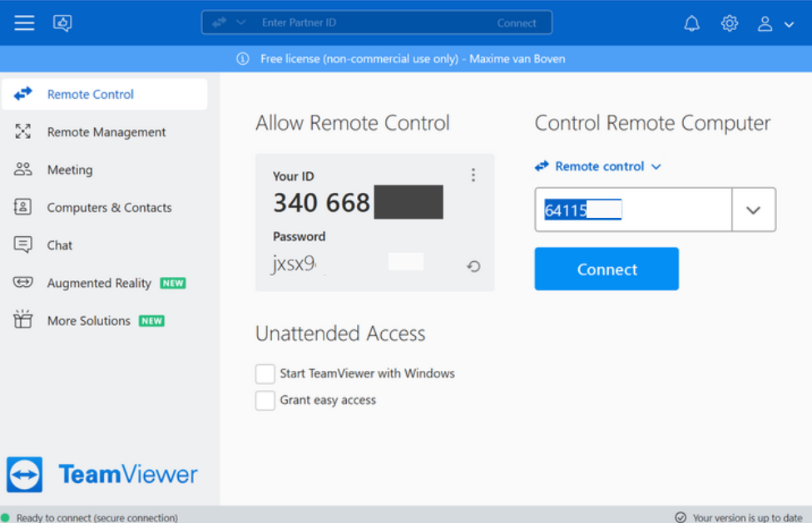Viewport: 812px width, 523px height.
Task: Switch to the Remote Management section
Action: 105,132
